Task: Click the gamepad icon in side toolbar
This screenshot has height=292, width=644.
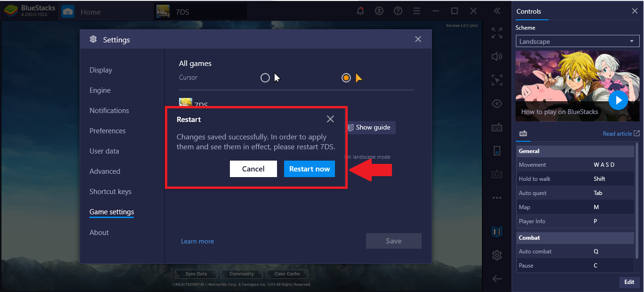Action: pos(497,174)
